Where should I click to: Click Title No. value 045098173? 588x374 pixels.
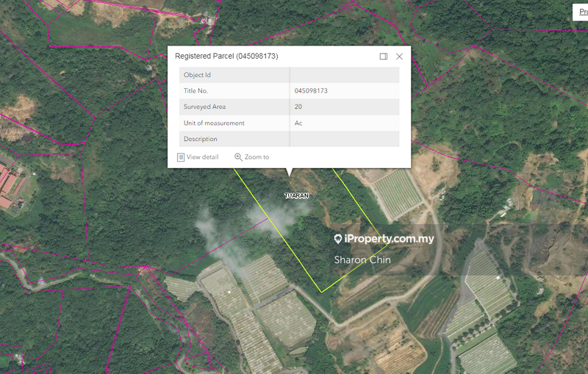(x=311, y=91)
